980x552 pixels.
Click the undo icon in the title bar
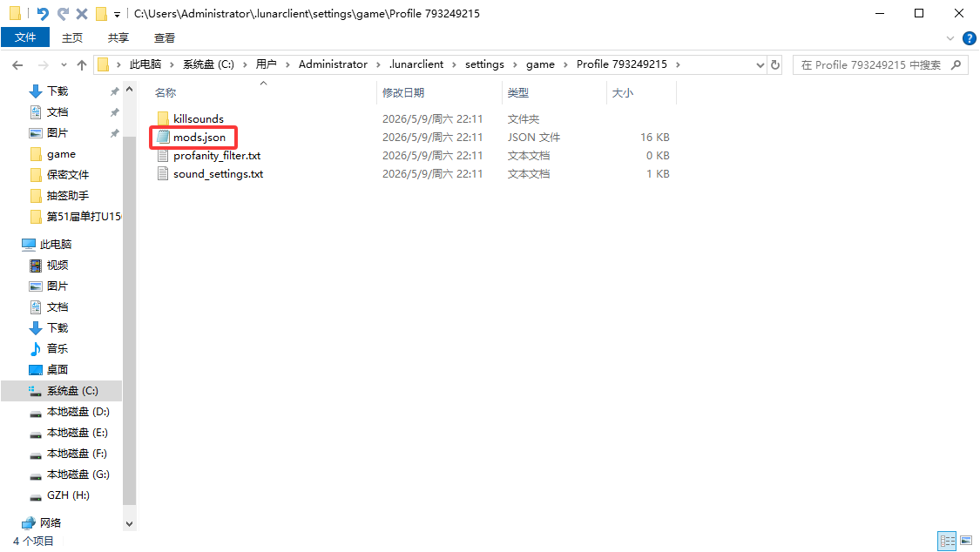(43, 13)
